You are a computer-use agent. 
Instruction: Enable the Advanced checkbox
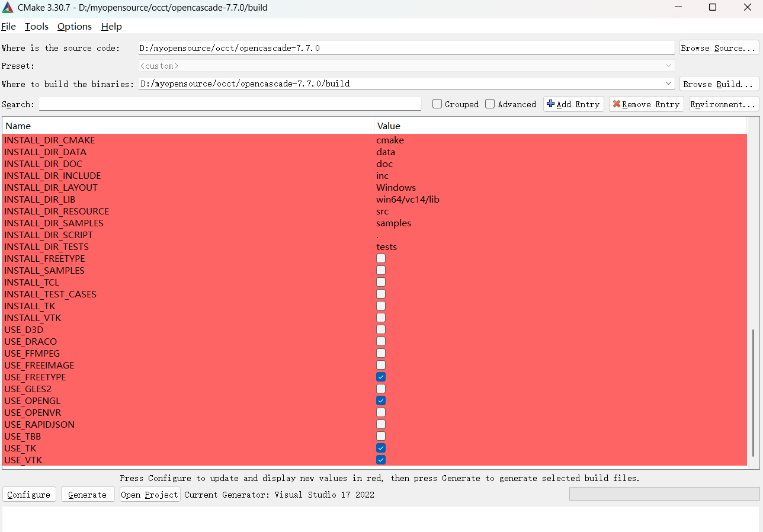(x=490, y=104)
